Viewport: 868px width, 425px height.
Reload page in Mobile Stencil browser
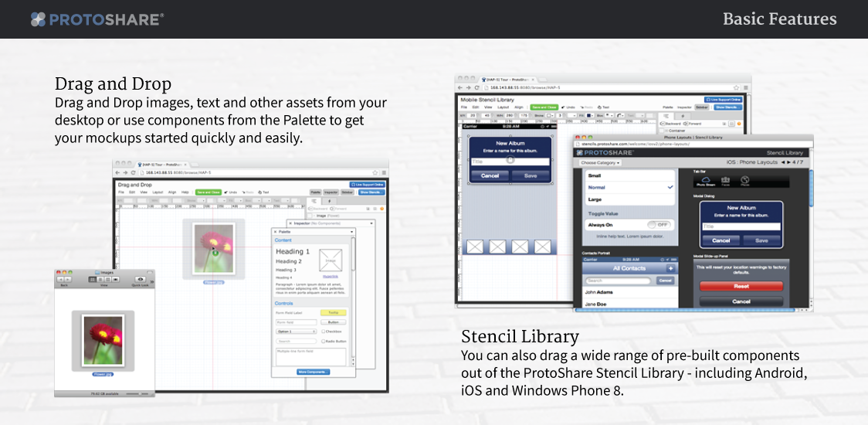tap(477, 87)
